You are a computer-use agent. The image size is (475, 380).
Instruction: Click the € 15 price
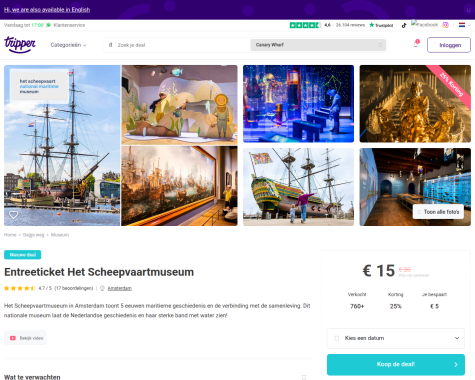pos(379,271)
